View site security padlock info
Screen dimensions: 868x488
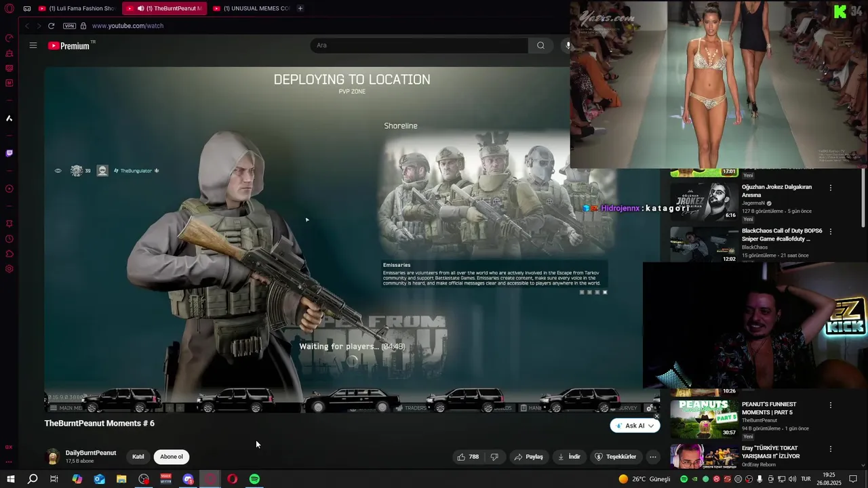click(x=83, y=26)
